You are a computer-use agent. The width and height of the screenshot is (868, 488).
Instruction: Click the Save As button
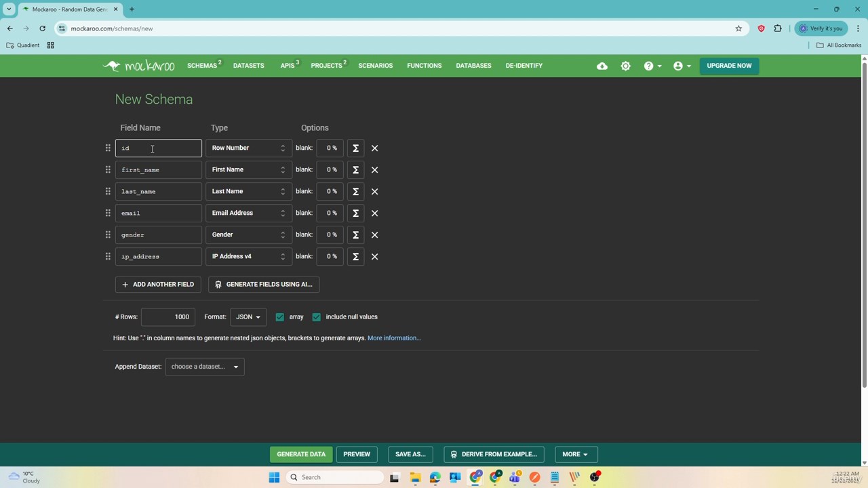(410, 454)
